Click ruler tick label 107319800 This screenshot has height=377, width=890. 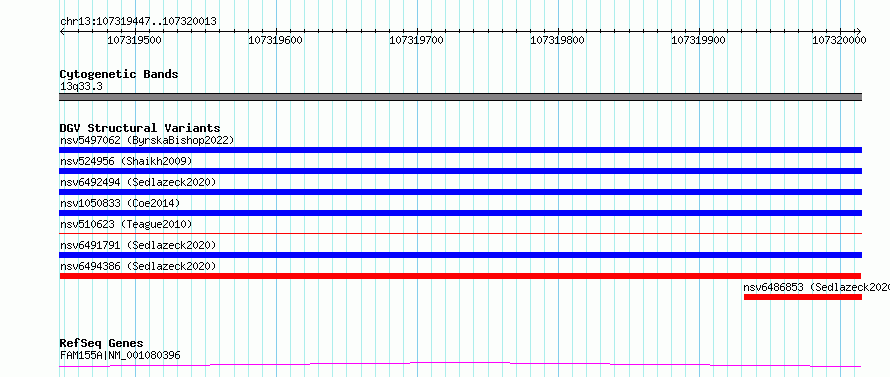coord(557,40)
